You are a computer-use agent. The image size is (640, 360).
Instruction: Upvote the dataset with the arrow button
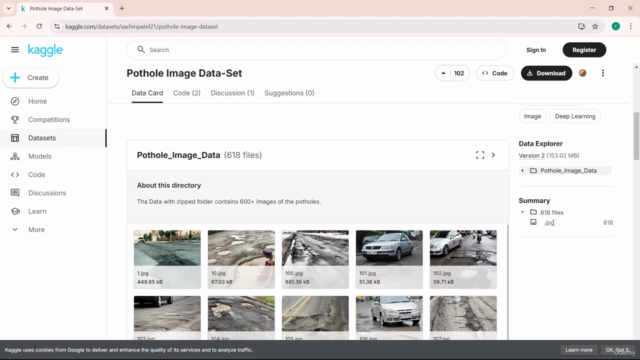(443, 73)
